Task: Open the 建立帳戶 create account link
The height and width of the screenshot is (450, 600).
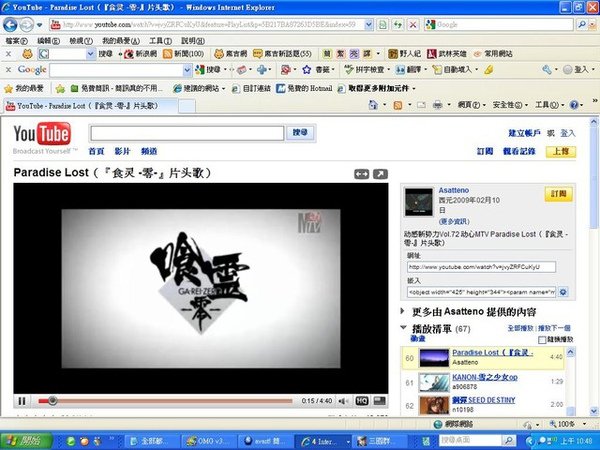Action: point(524,133)
